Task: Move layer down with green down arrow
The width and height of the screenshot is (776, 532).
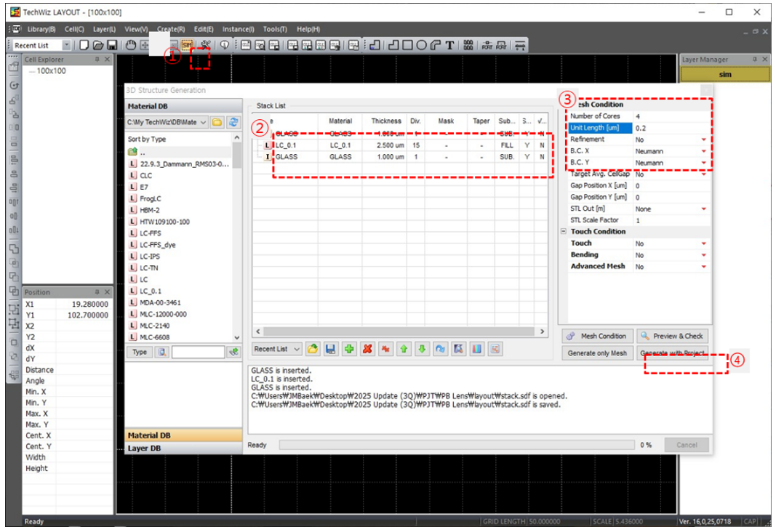Action: 422,350
